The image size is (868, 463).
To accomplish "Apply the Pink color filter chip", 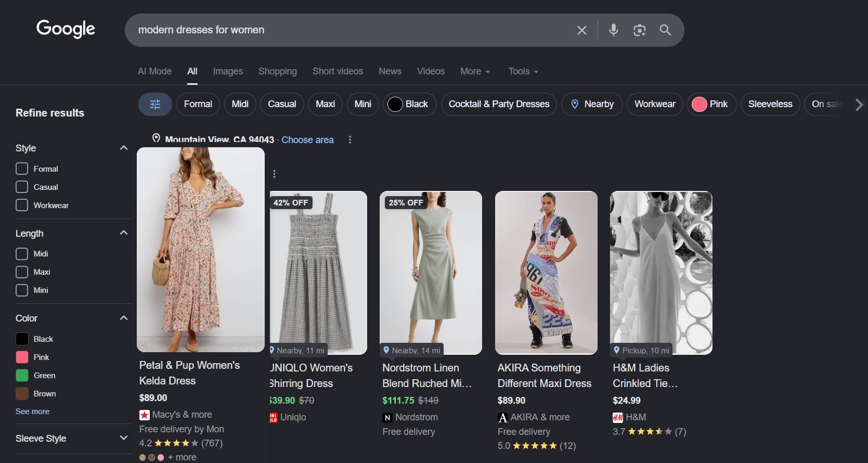I will 711,104.
